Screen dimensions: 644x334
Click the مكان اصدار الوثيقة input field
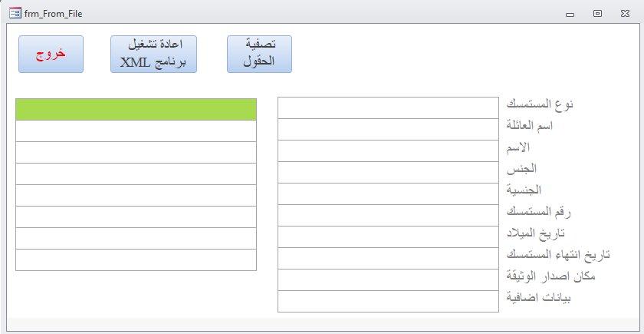[x=388, y=279]
